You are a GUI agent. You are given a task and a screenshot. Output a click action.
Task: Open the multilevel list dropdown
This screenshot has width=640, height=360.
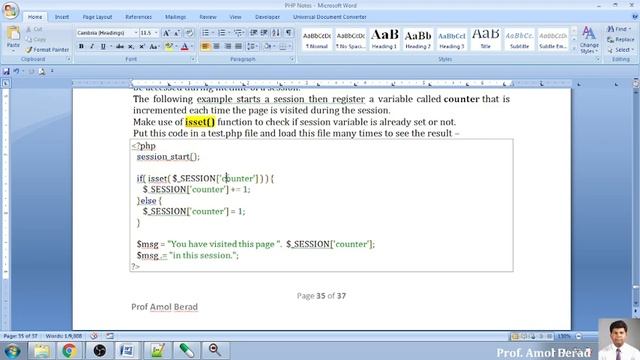(x=239, y=33)
